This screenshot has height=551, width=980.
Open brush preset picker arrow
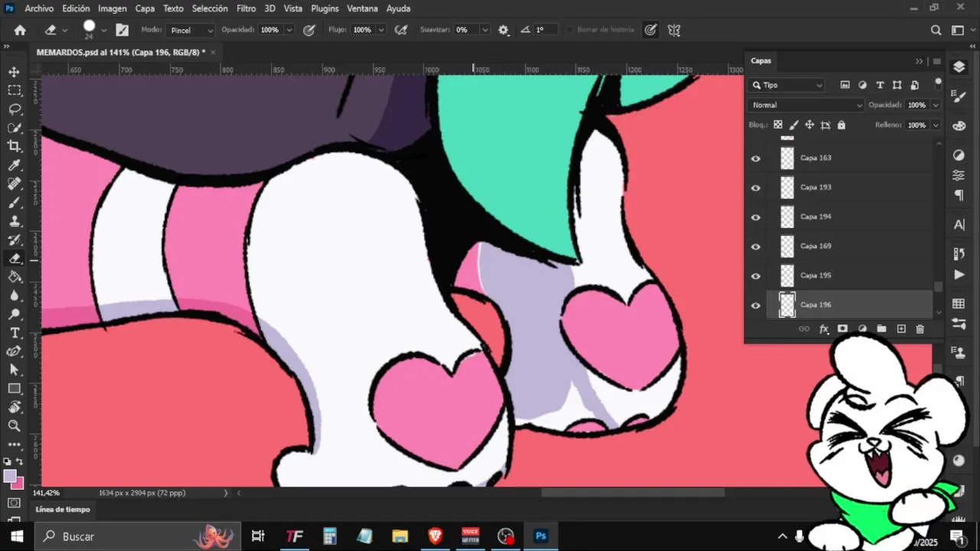pyautogui.click(x=103, y=31)
